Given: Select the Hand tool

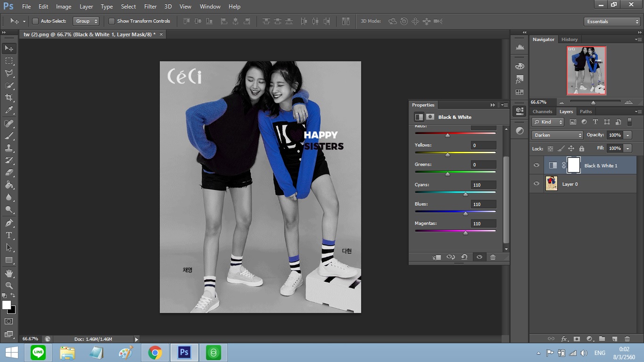Looking at the screenshot, I should (x=8, y=273).
